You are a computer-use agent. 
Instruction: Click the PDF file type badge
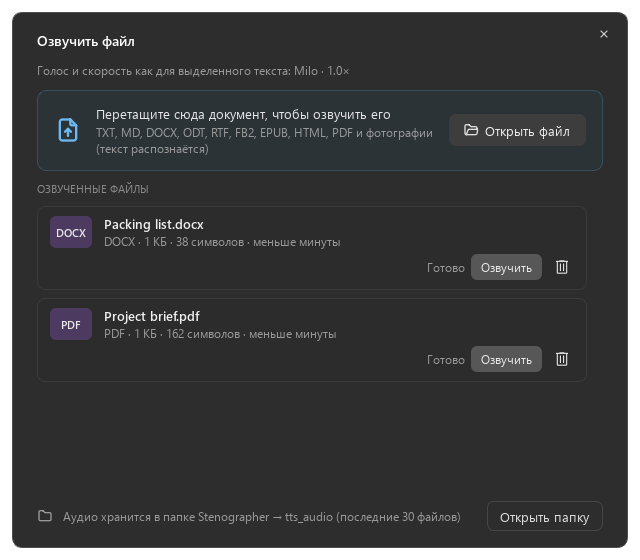(71, 324)
